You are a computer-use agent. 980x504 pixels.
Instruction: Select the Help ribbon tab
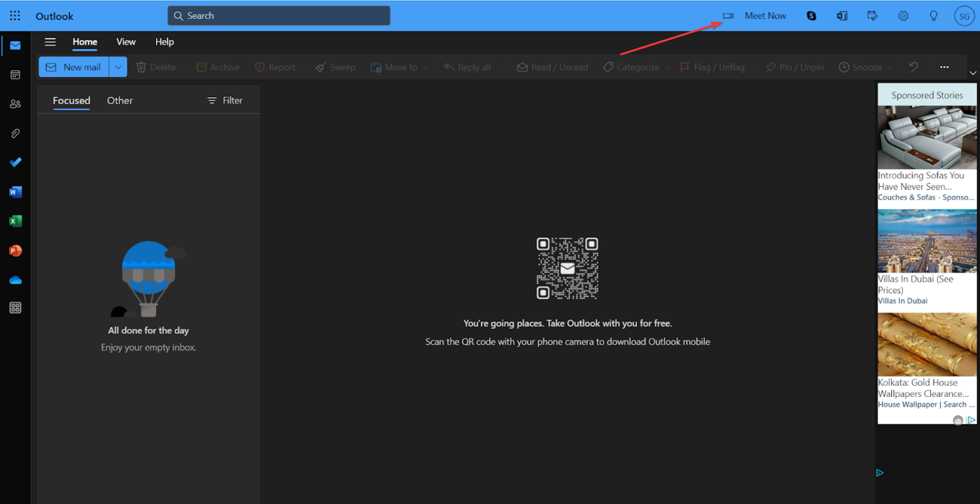coord(165,42)
